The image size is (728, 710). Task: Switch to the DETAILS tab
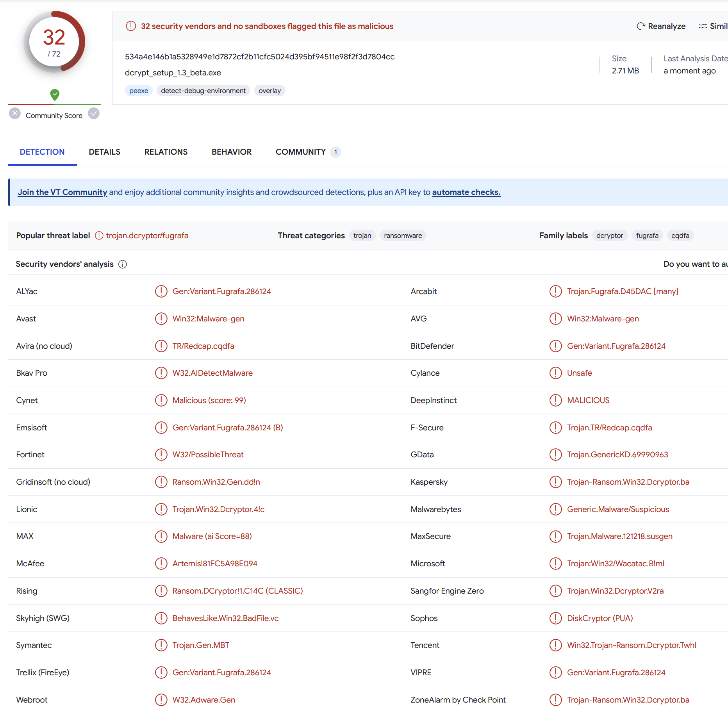click(x=104, y=152)
